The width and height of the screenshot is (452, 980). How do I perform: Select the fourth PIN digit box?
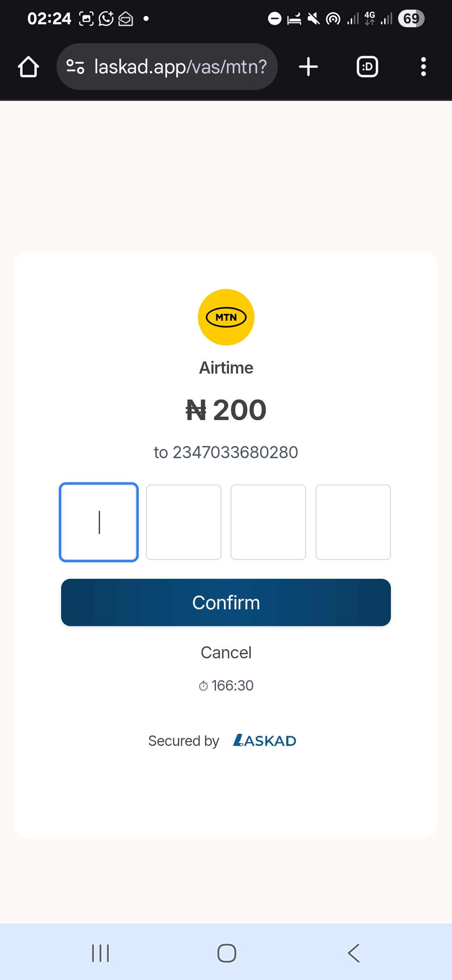pos(353,522)
